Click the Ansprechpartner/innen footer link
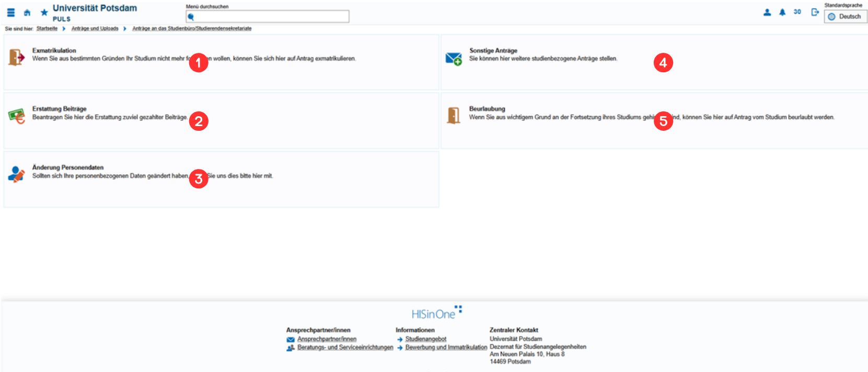The height and width of the screenshot is (372, 868). pyautogui.click(x=327, y=339)
